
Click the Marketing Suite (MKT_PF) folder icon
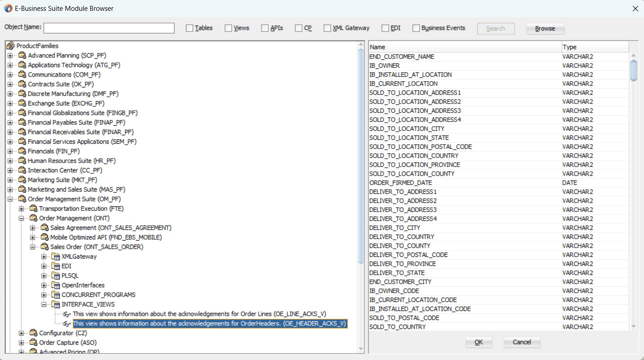click(x=22, y=180)
